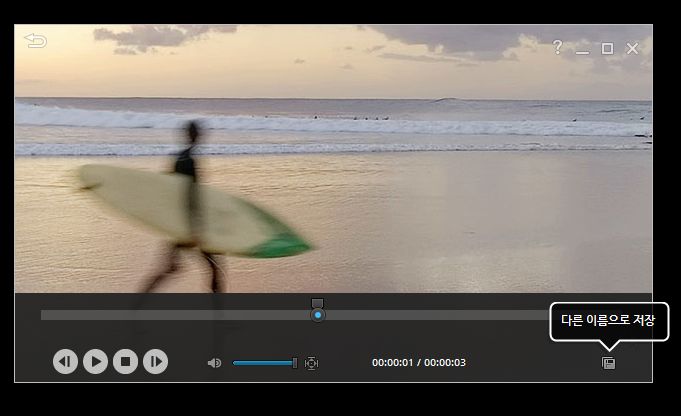681x416 pixels.
Task: Click the capture snapshot icon
Action: click(x=311, y=363)
